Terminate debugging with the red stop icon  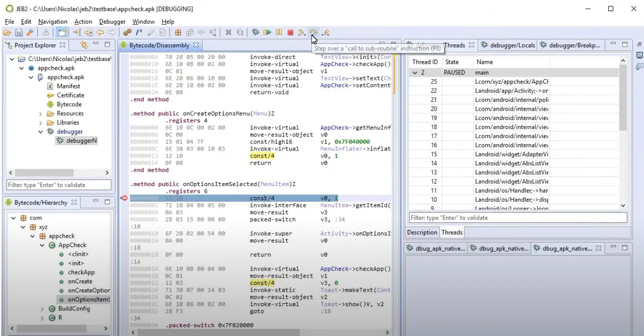click(290, 32)
